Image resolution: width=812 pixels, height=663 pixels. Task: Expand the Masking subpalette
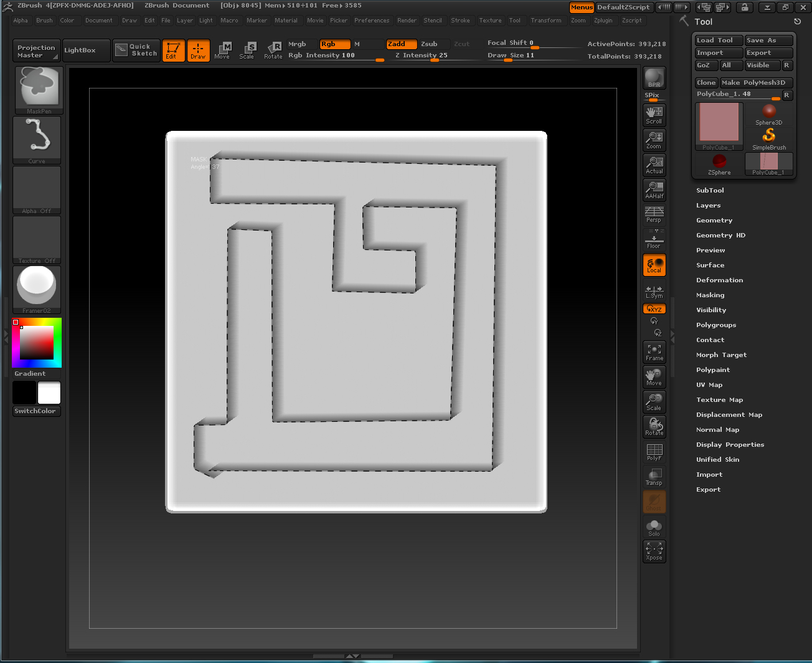tap(710, 295)
